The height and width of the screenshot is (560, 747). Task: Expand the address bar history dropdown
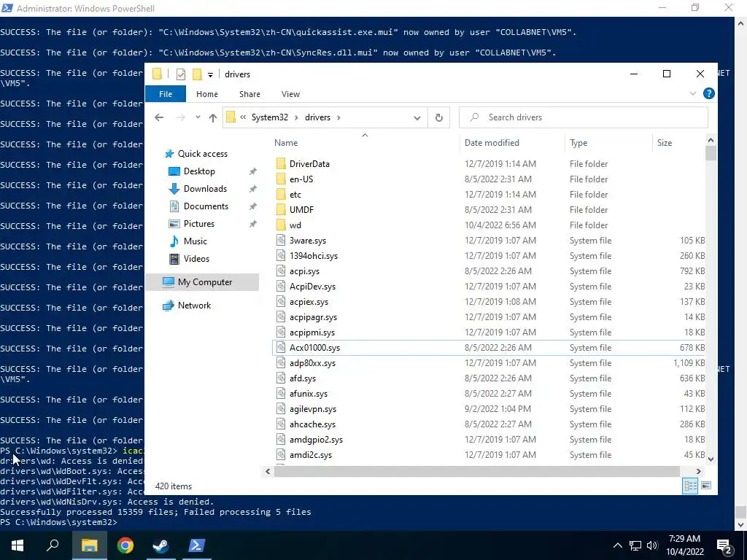tap(417, 117)
